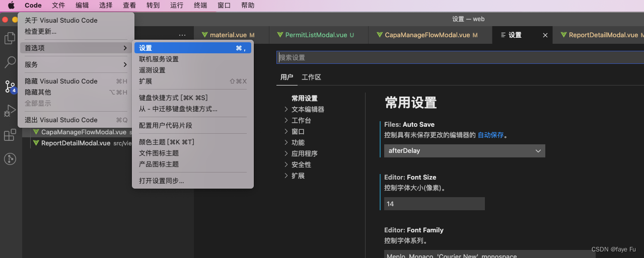The image size is (644, 258).
Task: Click the Apple logo menu
Action: pos(11,6)
